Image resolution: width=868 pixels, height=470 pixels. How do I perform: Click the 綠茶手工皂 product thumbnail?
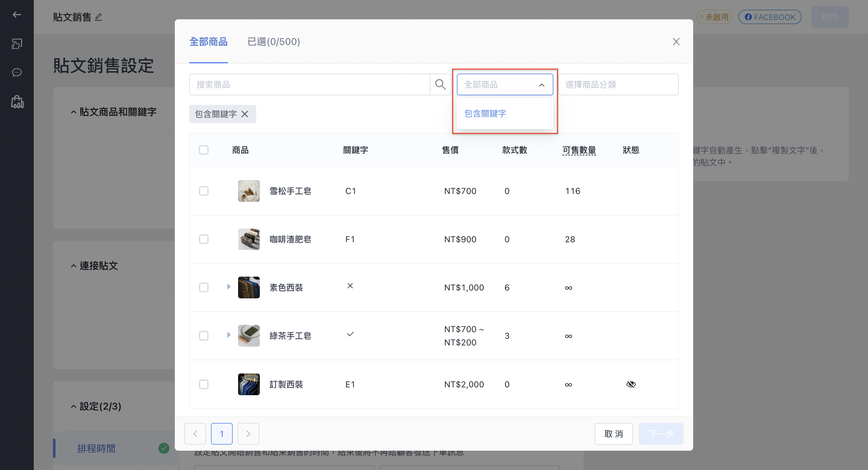(249, 335)
